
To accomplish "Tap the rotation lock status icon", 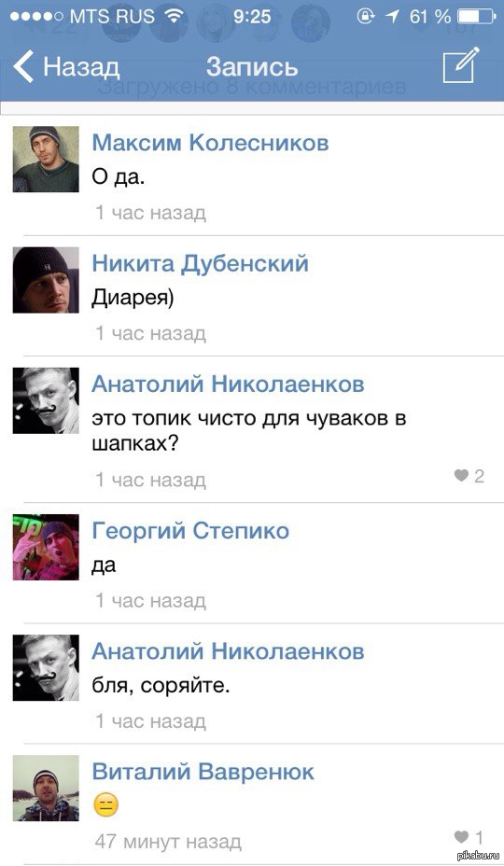I will coord(365,16).
